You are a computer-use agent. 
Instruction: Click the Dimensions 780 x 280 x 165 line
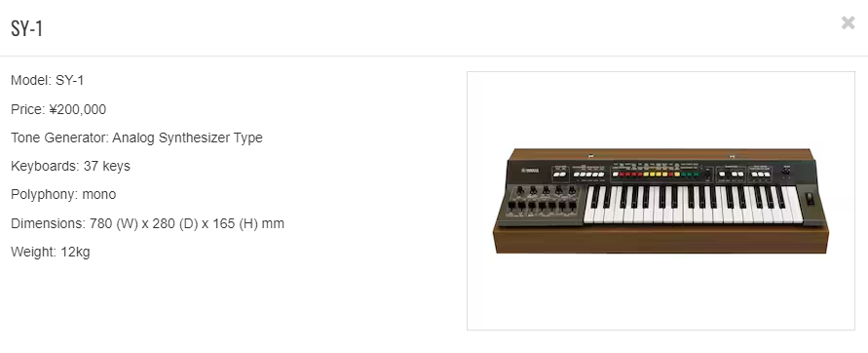[x=147, y=223]
